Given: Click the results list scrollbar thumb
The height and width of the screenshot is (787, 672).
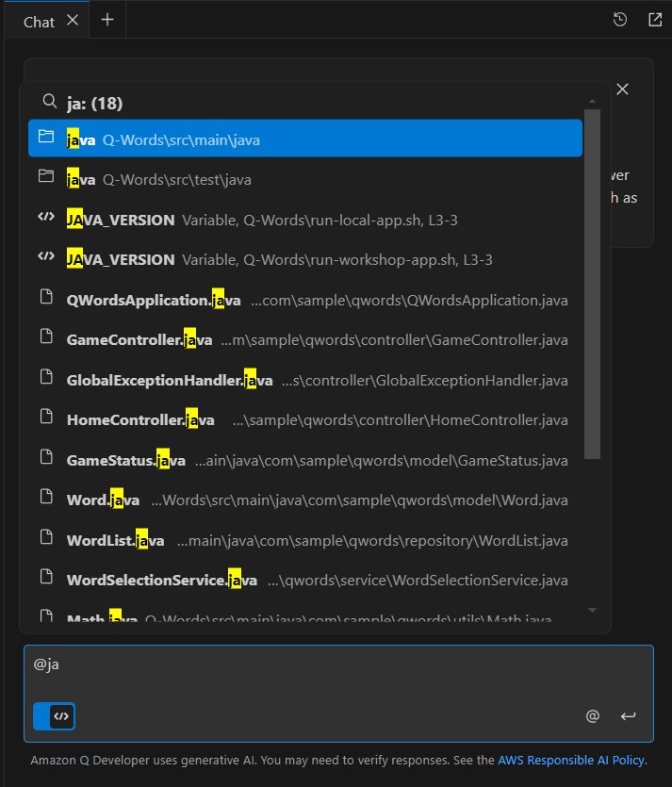Looking at the screenshot, I should click(592, 284).
